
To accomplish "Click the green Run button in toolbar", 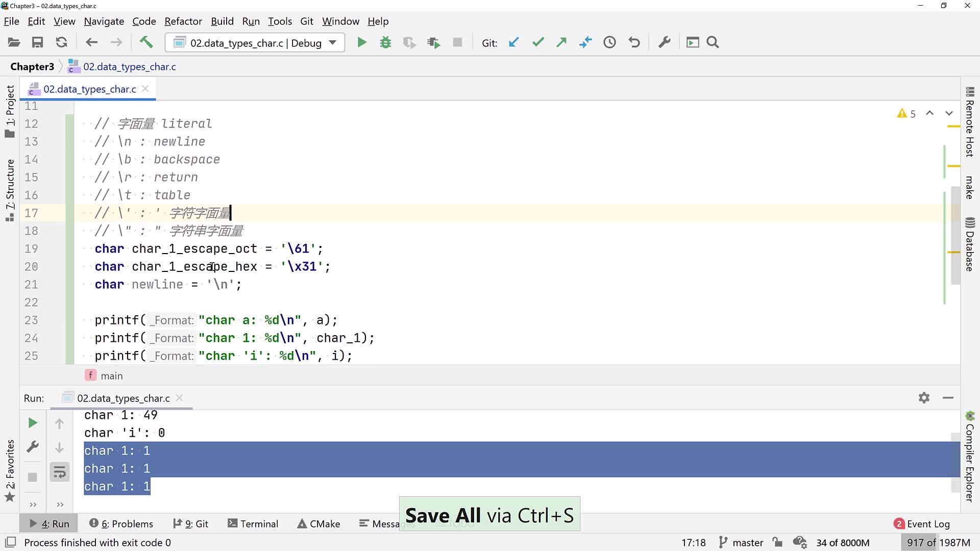I will [x=361, y=42].
